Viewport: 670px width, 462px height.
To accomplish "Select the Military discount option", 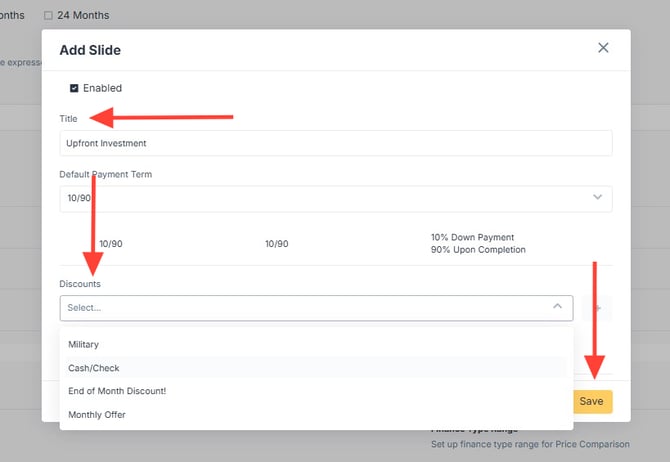I will click(x=84, y=345).
